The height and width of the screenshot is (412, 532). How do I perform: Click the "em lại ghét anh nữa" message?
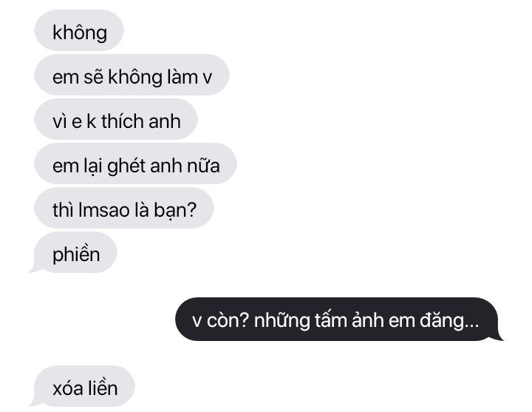click(x=135, y=163)
